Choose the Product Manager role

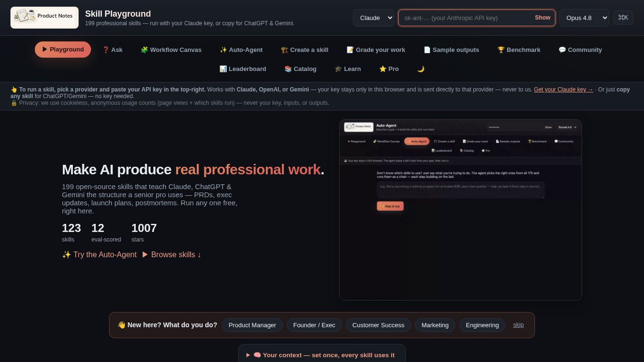[x=252, y=325]
